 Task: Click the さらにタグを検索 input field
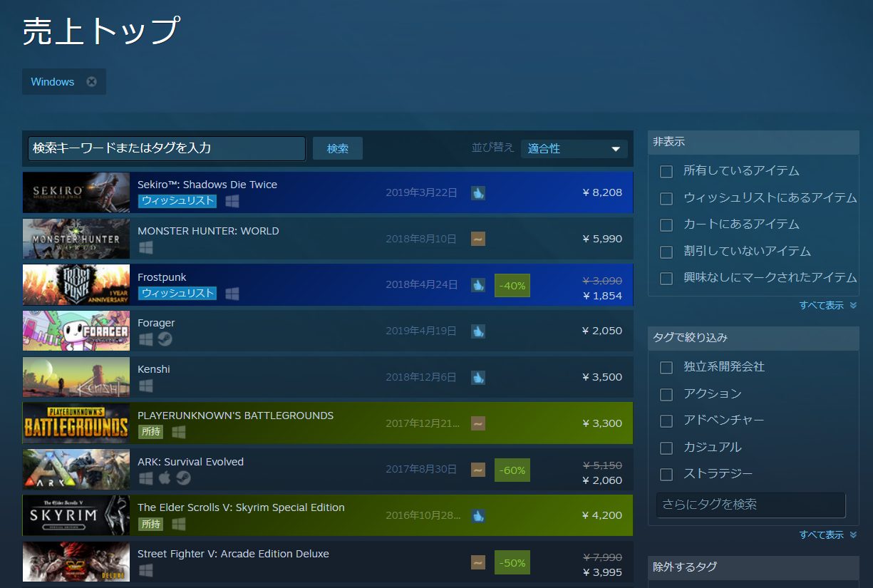pos(748,504)
